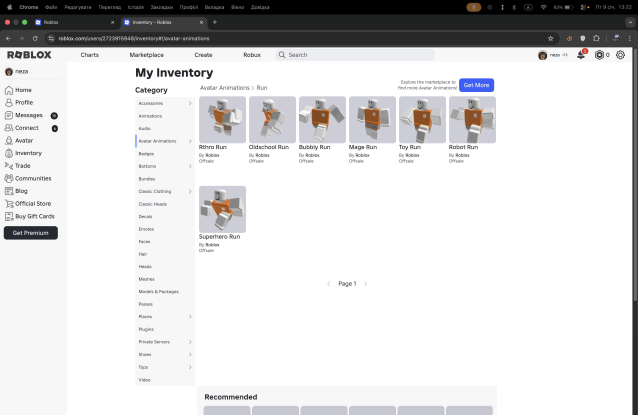Expand the Bottoms category arrow
The width and height of the screenshot is (638, 415).
tap(190, 166)
